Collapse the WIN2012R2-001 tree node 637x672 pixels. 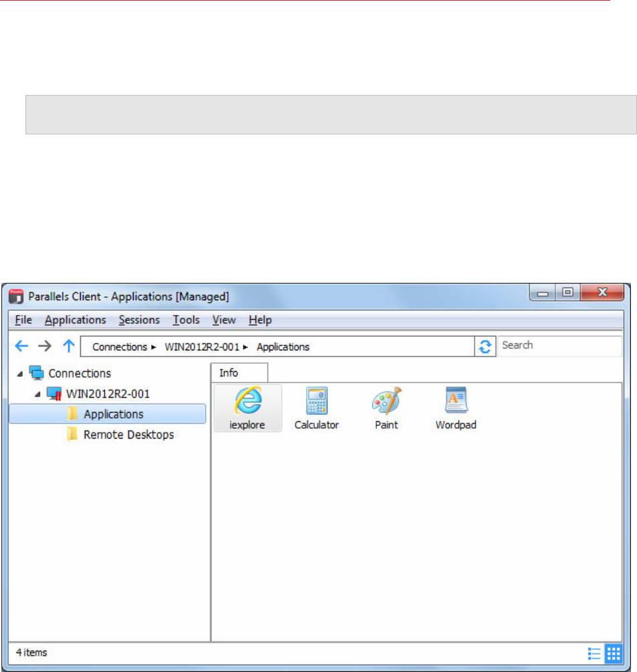click(37, 395)
